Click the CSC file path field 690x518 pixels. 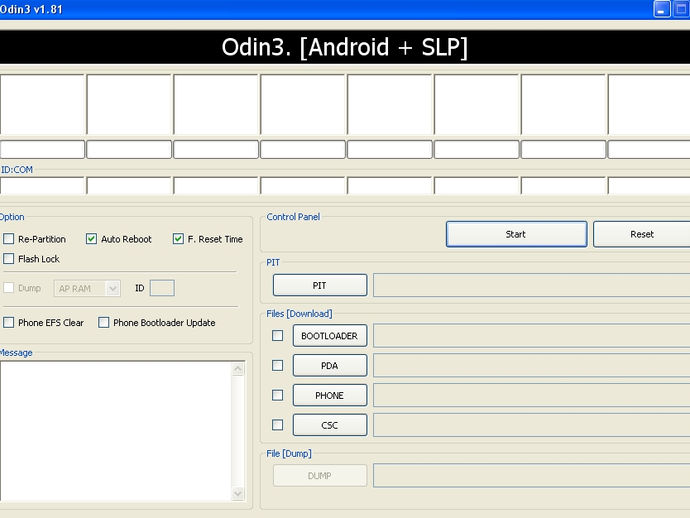pyautogui.click(x=532, y=425)
